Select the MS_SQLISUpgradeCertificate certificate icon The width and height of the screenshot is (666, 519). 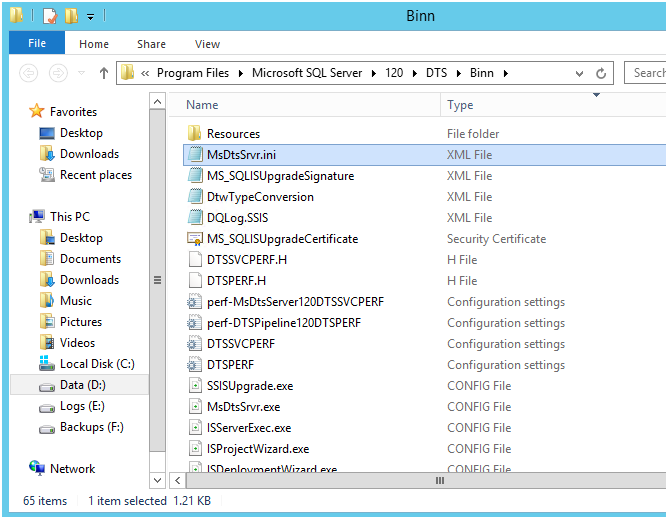[x=195, y=238]
